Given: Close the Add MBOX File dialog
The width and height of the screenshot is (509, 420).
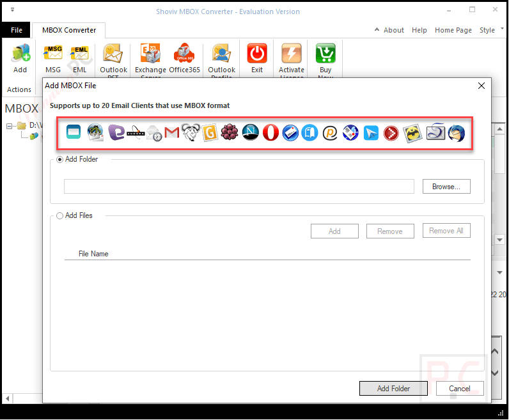Looking at the screenshot, I should pos(481,86).
